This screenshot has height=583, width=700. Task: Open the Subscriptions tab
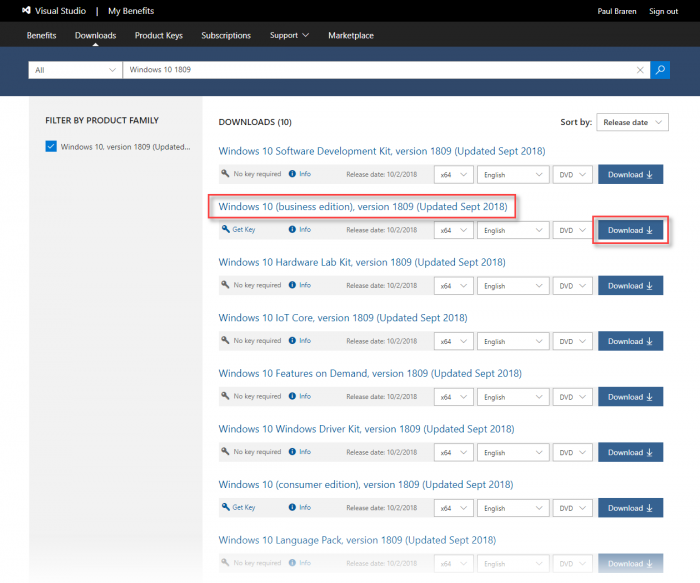226,35
